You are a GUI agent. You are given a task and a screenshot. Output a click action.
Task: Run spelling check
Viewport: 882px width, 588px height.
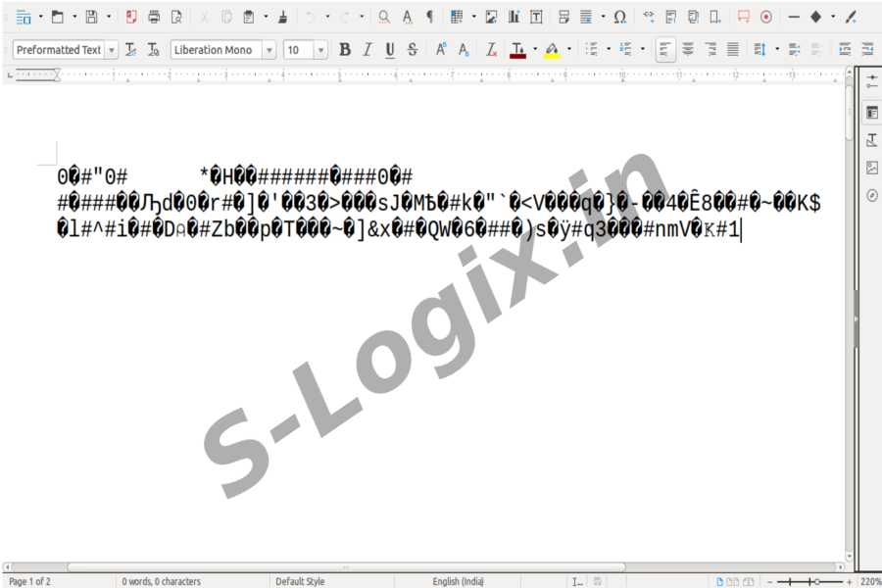pyautogui.click(x=408, y=17)
